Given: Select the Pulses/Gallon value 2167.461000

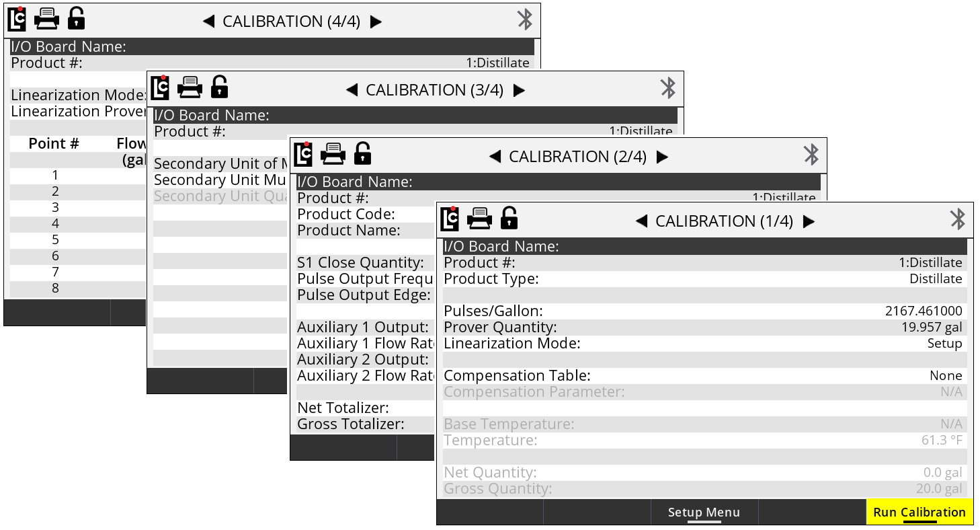Looking at the screenshot, I should [x=924, y=311].
